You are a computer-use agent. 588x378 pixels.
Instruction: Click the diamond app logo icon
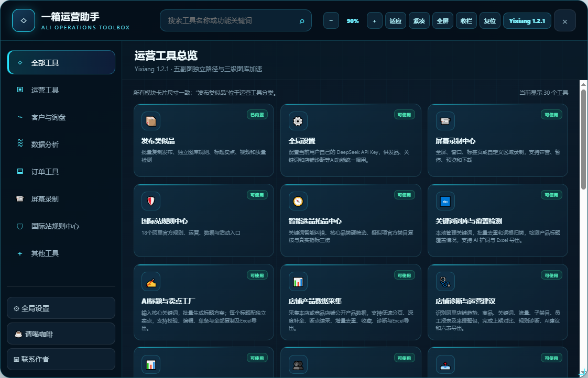[x=24, y=20]
